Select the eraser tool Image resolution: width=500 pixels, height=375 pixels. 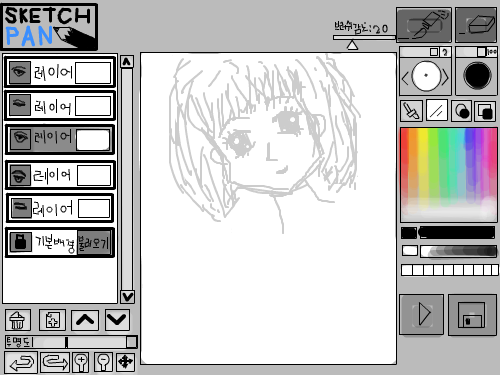476,25
